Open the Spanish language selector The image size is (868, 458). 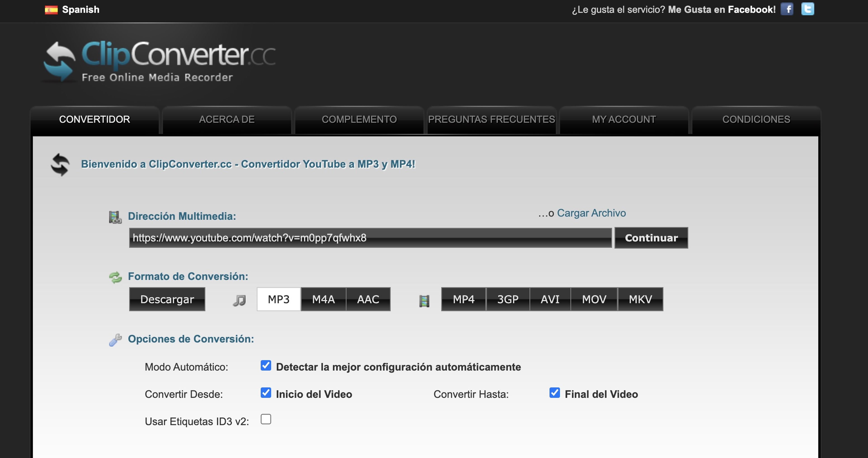[72, 10]
